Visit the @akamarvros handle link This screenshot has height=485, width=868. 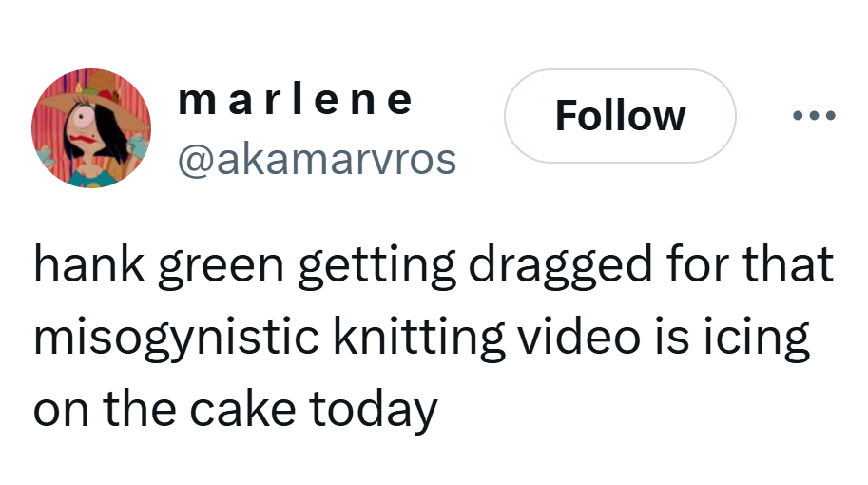click(318, 159)
